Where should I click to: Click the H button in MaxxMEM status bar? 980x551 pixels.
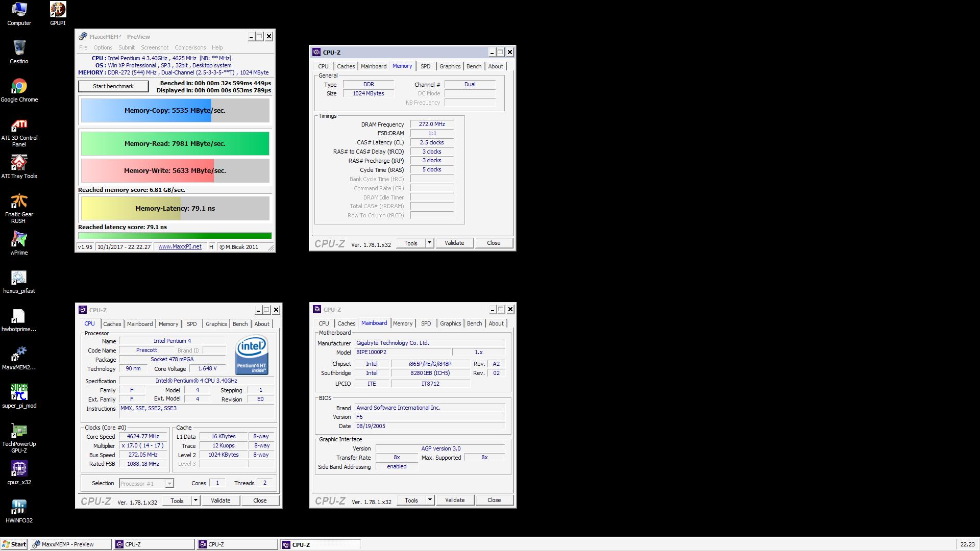pos(211,247)
